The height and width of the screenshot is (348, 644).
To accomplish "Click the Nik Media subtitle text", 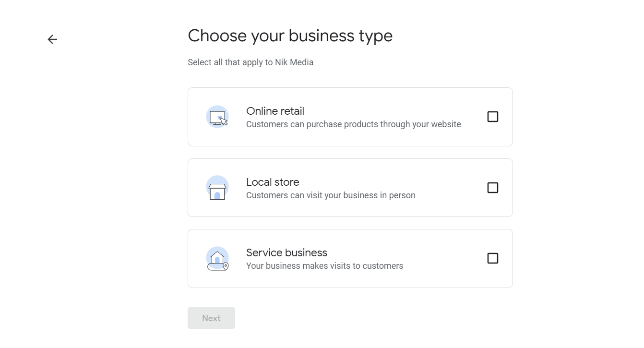I will [x=250, y=62].
